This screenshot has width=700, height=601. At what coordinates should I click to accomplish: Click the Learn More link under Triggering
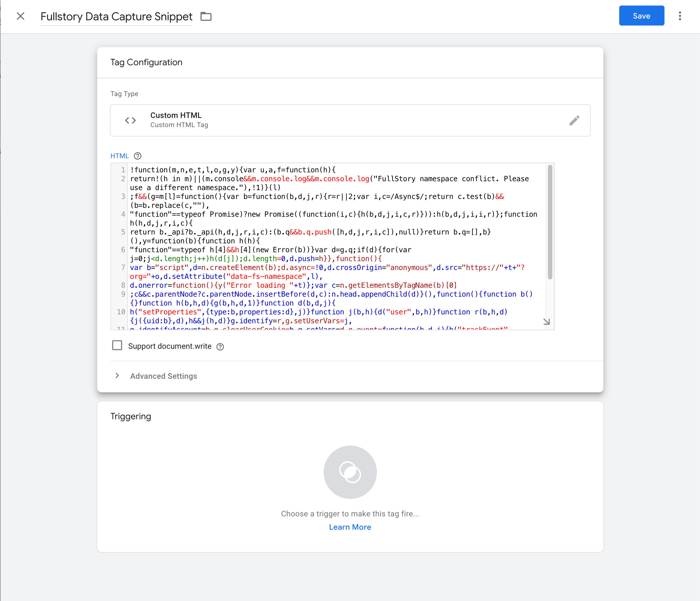(x=350, y=527)
